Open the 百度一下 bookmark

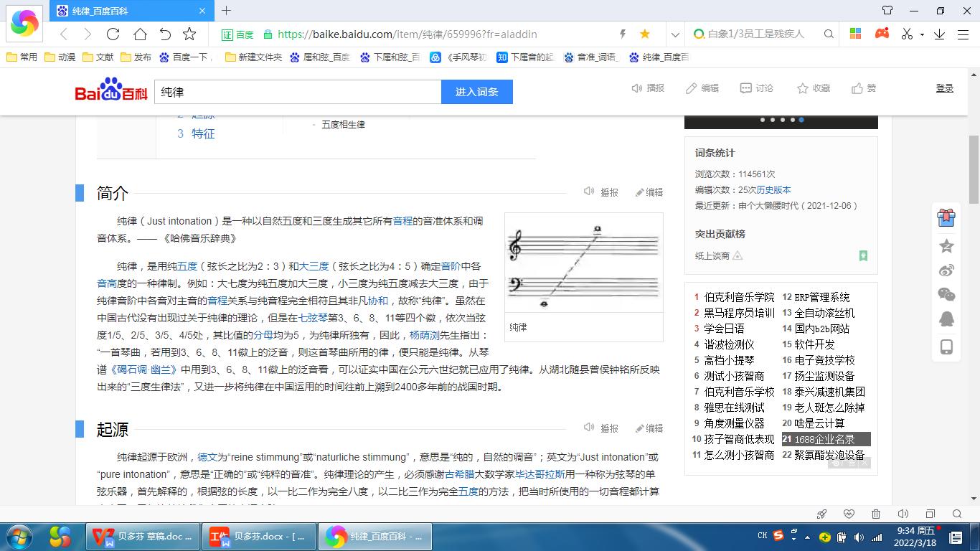186,57
